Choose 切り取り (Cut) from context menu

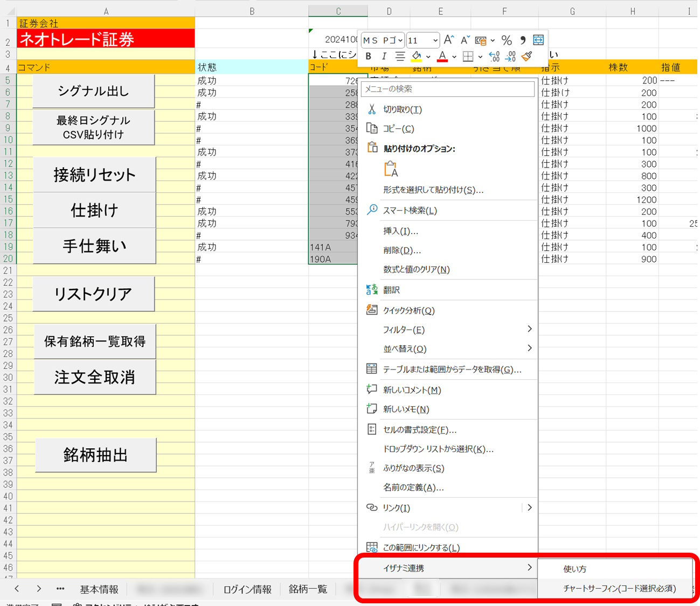(x=448, y=109)
